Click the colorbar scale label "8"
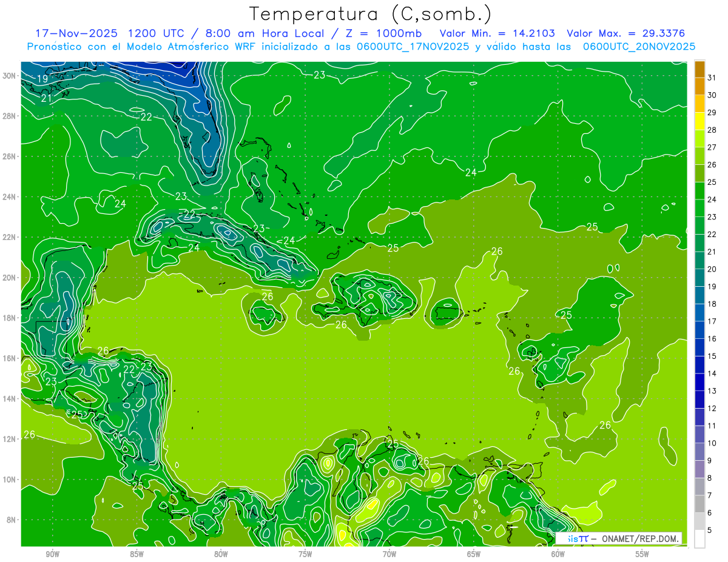 coord(710,478)
